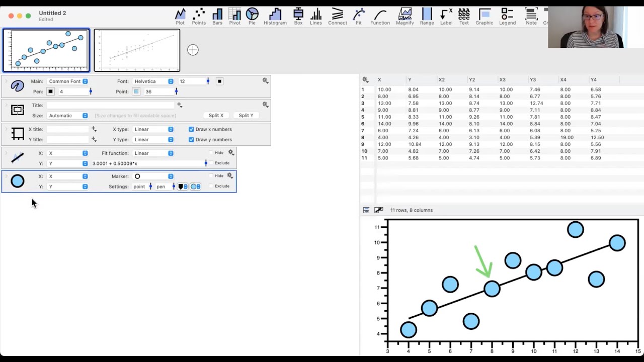Add a Lines command

316,16
